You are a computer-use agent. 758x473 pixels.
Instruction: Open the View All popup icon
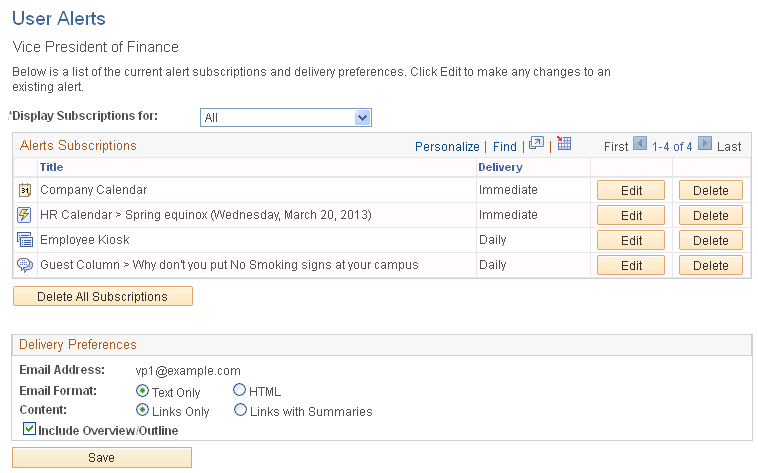point(536,145)
